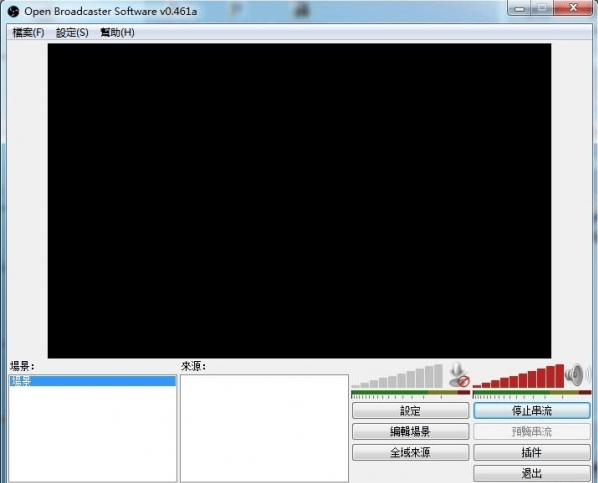This screenshot has width=598, height=483.
Task: Close the OBS window
Action: click(573, 8)
